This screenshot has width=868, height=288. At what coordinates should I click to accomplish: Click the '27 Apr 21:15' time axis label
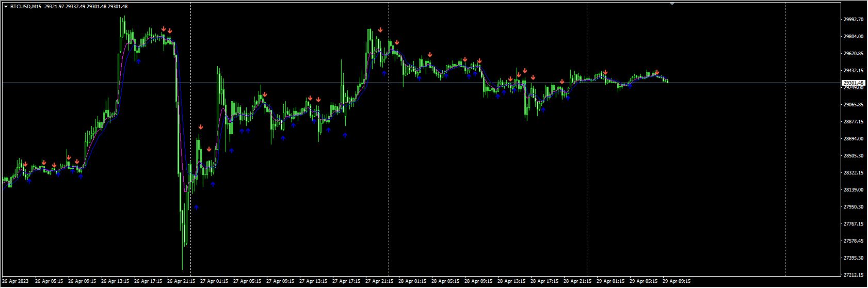pyautogui.click(x=379, y=282)
